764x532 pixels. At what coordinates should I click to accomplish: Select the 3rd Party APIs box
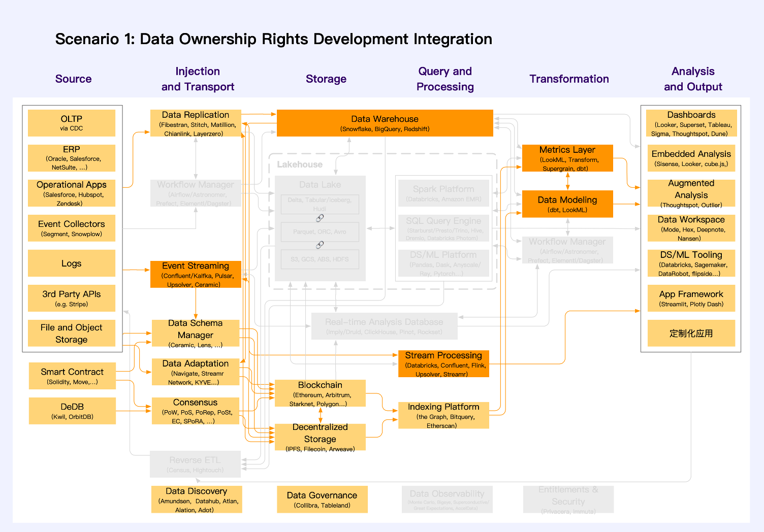coord(72,298)
